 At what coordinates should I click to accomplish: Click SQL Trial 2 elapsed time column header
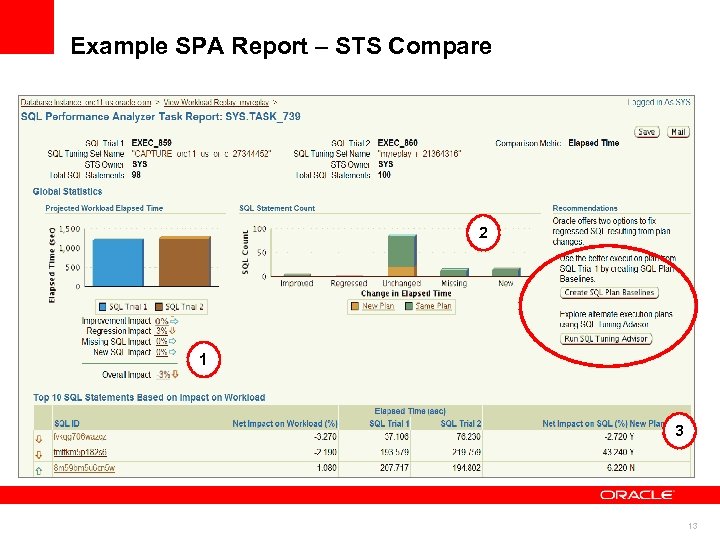click(461, 423)
